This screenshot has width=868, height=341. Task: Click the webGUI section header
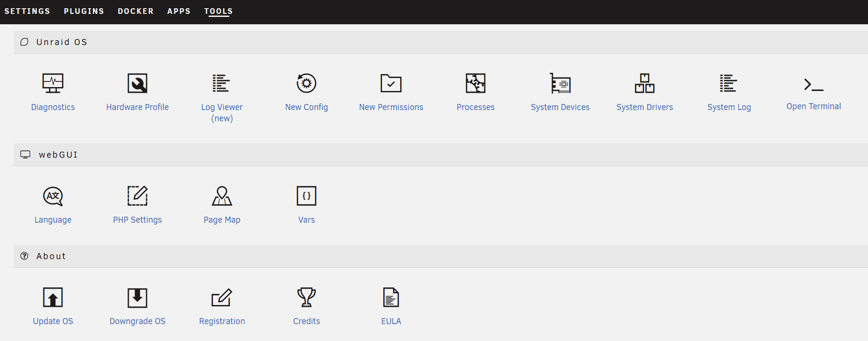[441, 155]
